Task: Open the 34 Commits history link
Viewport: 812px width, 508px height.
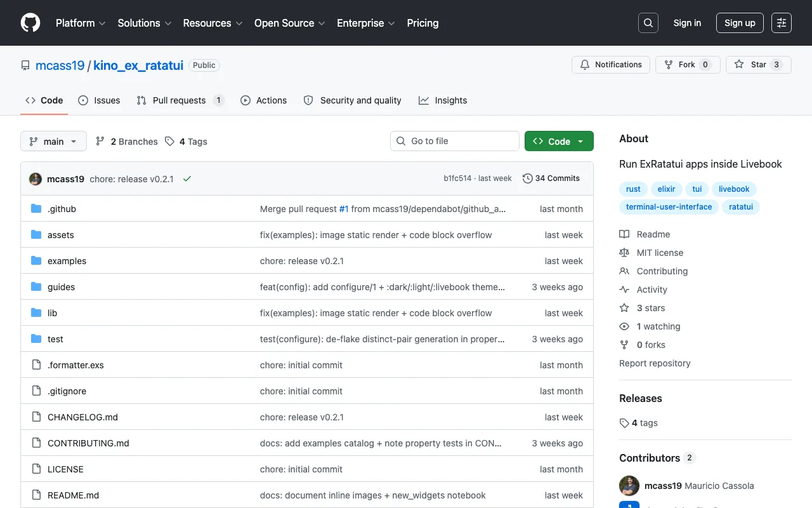Action: (551, 178)
